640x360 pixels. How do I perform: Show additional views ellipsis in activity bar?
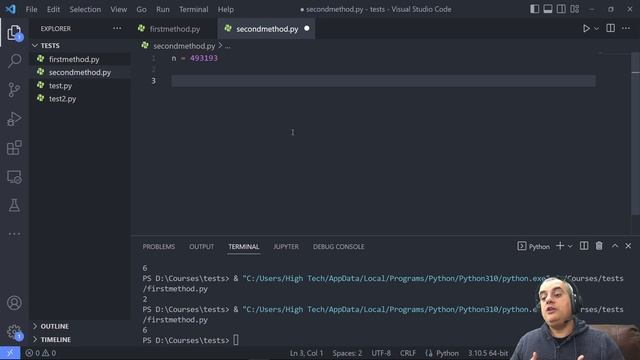click(x=14, y=234)
